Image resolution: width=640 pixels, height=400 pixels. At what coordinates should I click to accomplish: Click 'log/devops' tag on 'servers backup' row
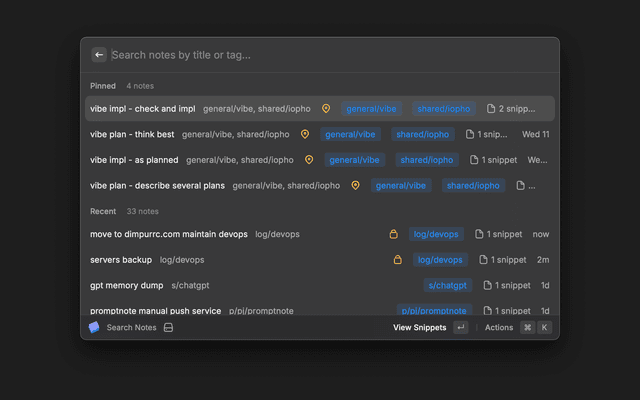click(x=439, y=260)
